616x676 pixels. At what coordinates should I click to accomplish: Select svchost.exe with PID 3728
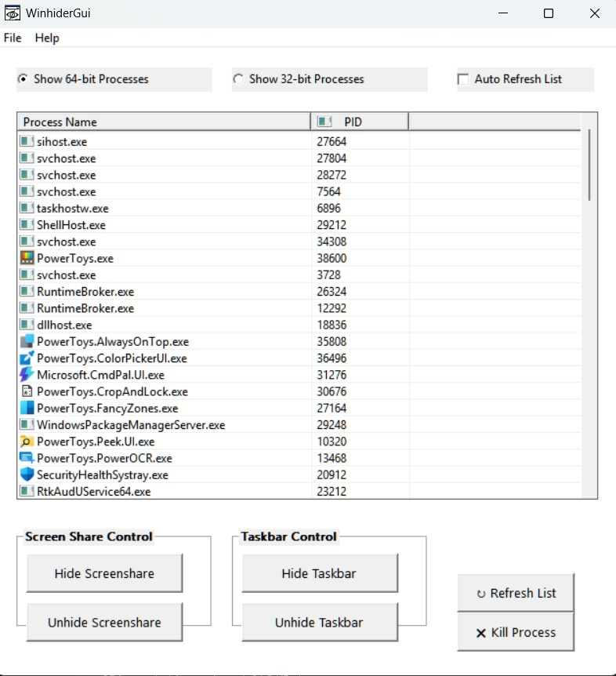tap(299, 274)
